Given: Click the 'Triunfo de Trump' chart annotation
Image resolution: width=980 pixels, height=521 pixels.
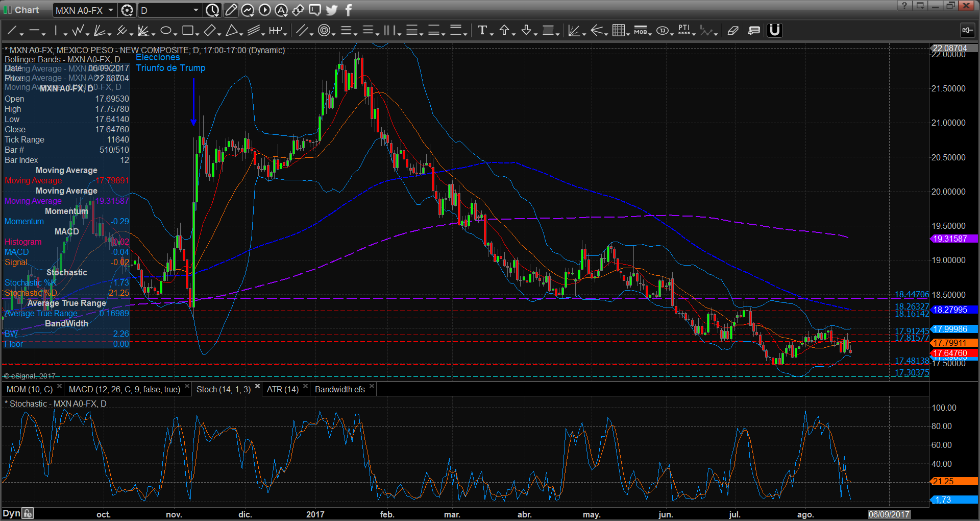Looking at the screenshot, I should click(x=170, y=68).
